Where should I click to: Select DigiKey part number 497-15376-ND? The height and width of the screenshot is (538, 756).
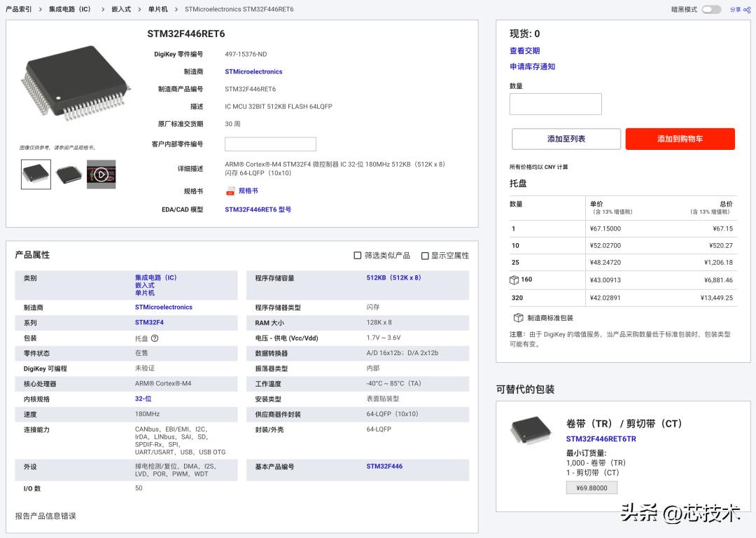(x=246, y=54)
